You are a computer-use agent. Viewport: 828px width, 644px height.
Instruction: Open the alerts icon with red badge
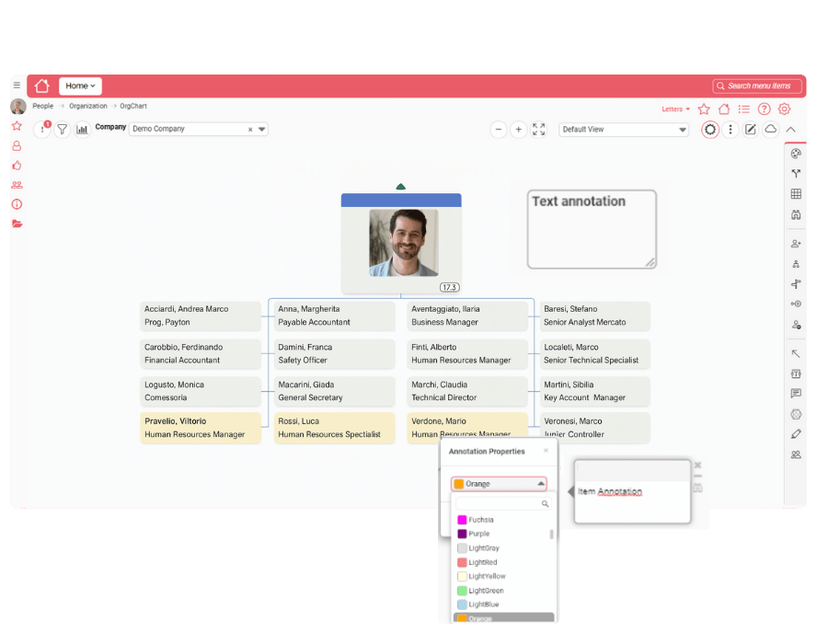click(x=42, y=129)
